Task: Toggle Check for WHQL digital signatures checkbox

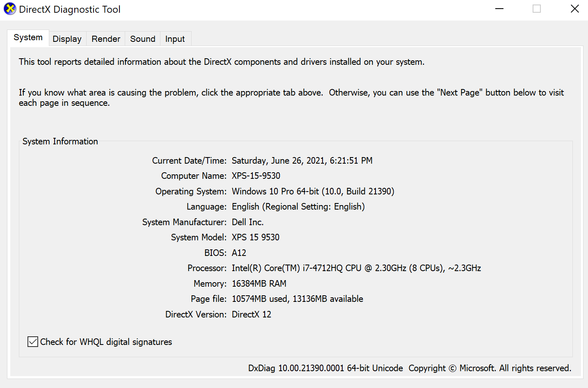Action: tap(33, 342)
